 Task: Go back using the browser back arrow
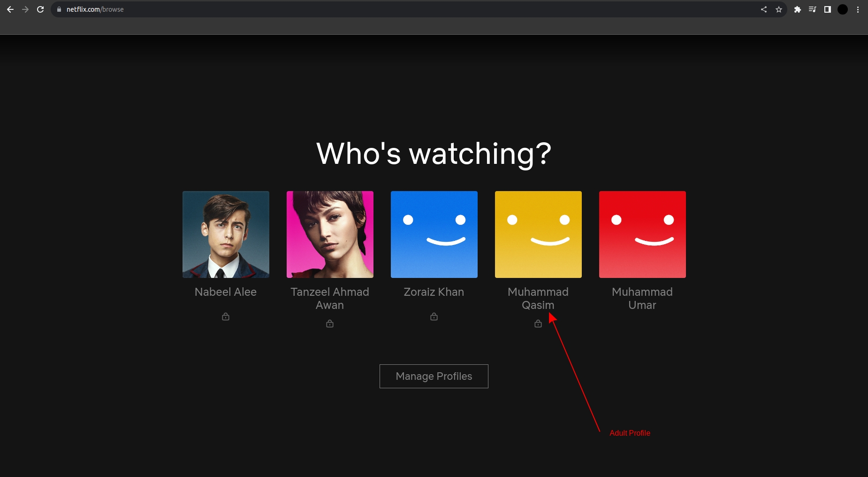coord(10,9)
